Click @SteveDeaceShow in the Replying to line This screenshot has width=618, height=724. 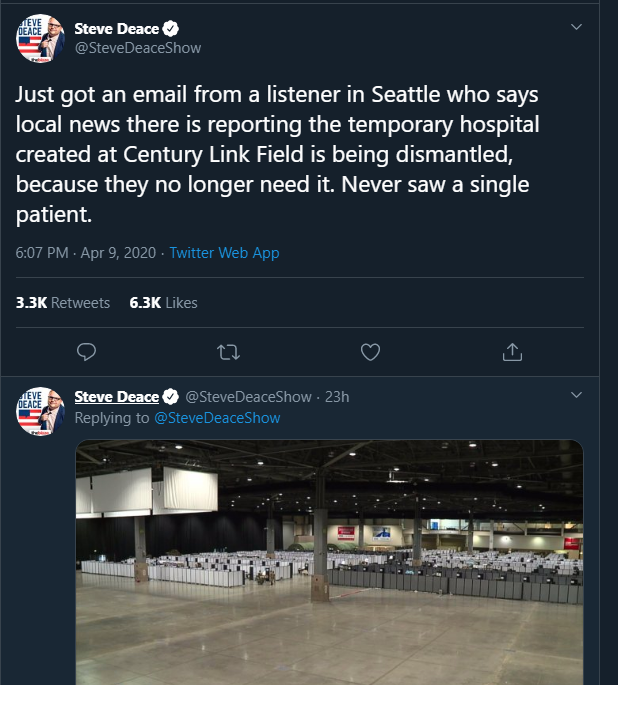click(x=217, y=418)
